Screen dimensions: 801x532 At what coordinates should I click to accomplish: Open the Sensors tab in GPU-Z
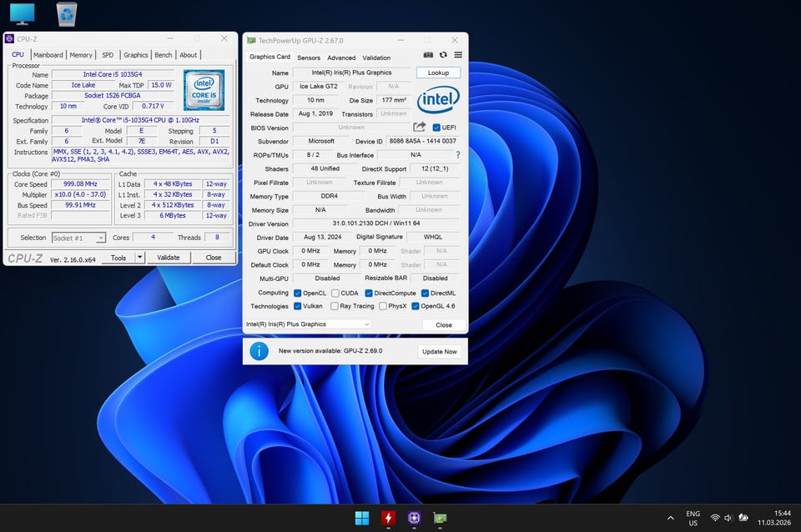pyautogui.click(x=309, y=58)
